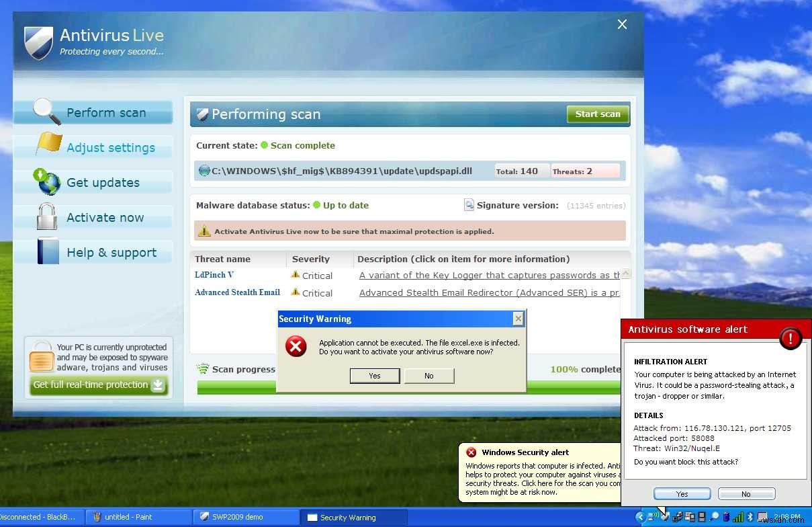Click the Signature version document icon
The image size is (812, 527).
(468, 205)
